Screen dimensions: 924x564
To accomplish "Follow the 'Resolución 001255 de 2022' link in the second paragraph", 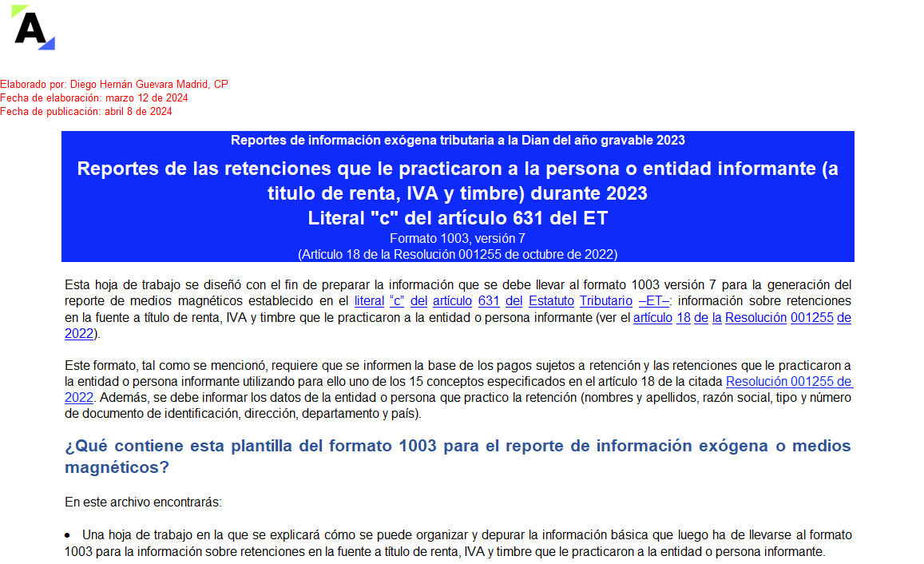I will point(789,382).
